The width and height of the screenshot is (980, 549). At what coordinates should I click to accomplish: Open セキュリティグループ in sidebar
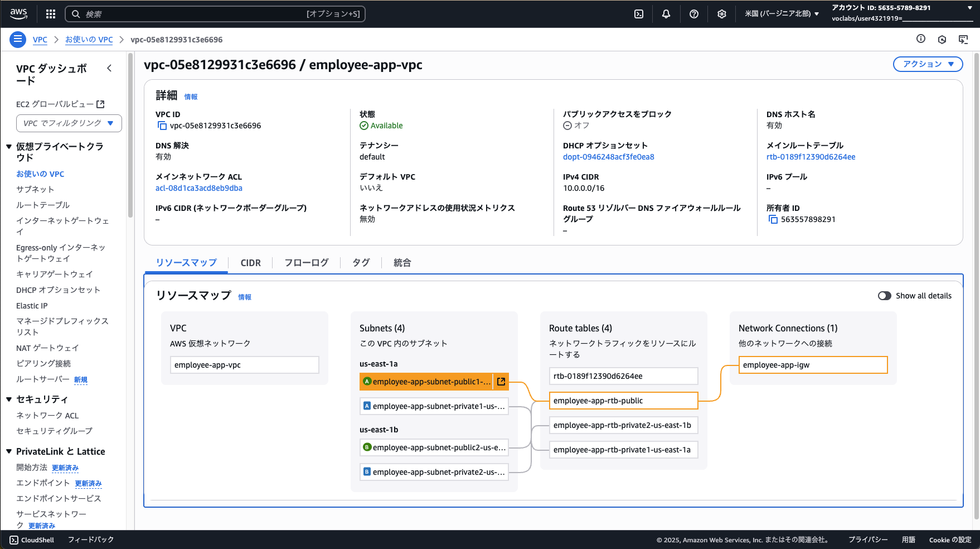(55, 431)
